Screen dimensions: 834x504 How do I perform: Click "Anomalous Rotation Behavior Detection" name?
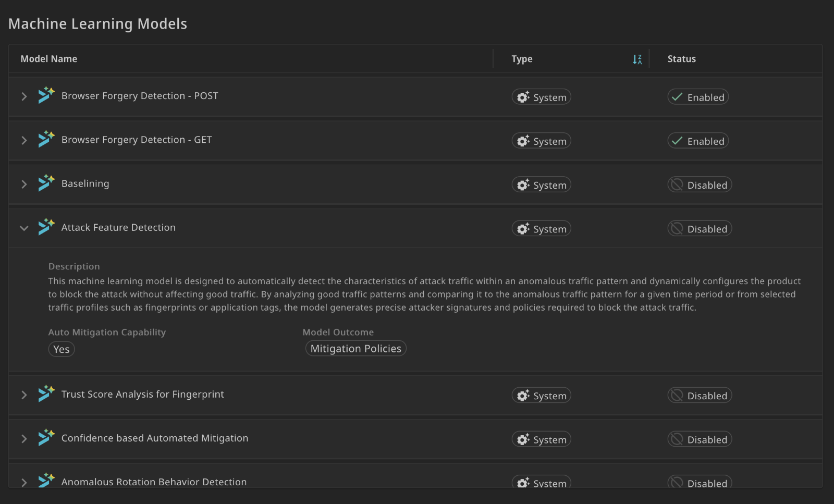(x=154, y=482)
